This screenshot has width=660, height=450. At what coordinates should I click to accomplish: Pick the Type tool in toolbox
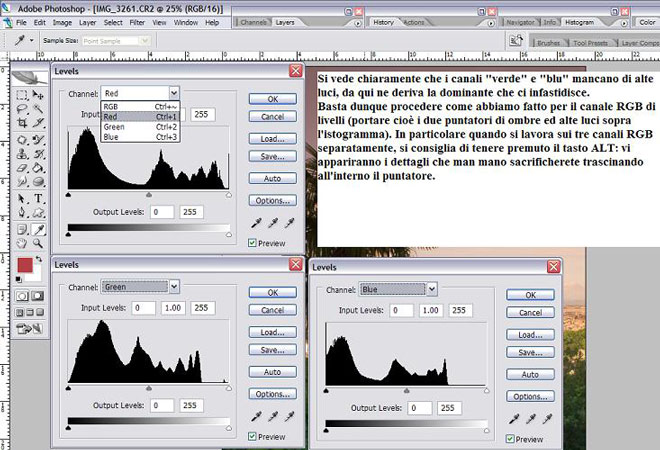point(38,198)
